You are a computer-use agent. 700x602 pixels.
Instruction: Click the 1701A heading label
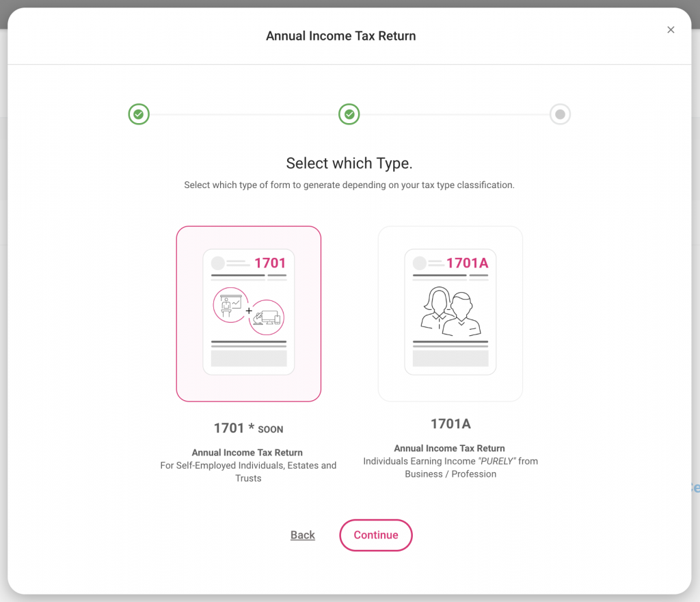coord(450,423)
